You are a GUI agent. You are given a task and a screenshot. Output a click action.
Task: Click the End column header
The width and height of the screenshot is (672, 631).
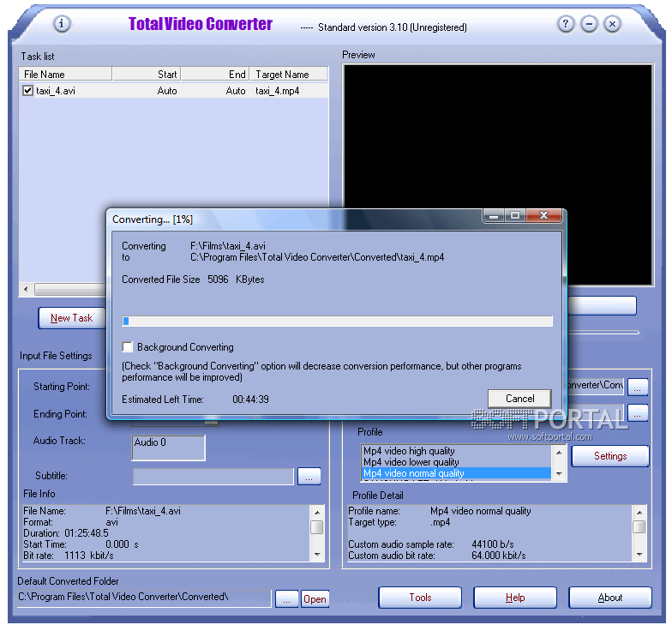[216, 74]
